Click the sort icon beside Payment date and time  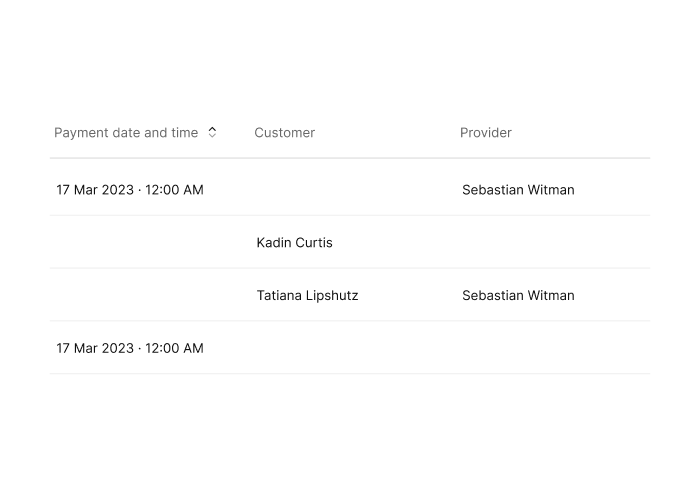tap(212, 132)
